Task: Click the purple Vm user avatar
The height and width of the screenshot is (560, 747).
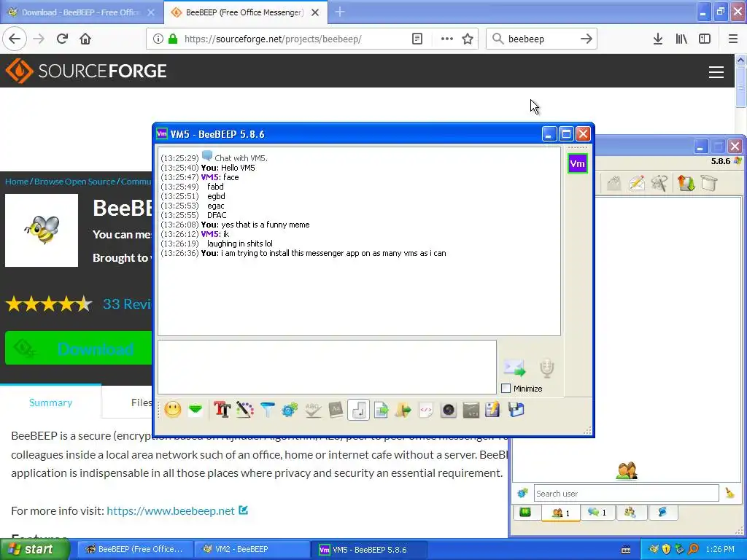Action: 578,164
